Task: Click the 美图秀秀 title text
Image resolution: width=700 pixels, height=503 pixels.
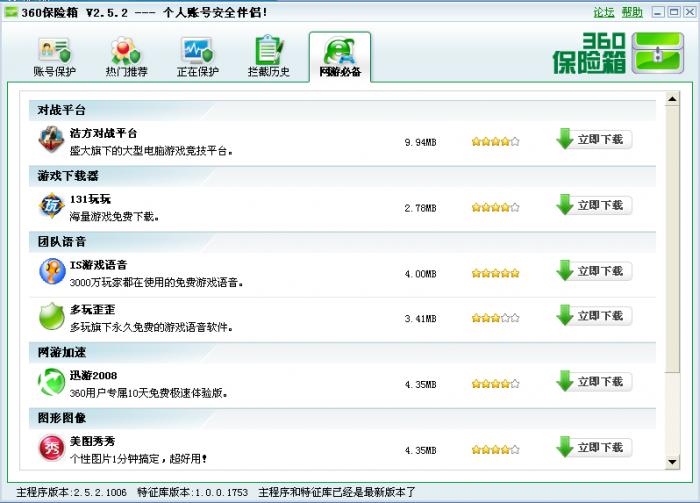Action: tap(92, 441)
